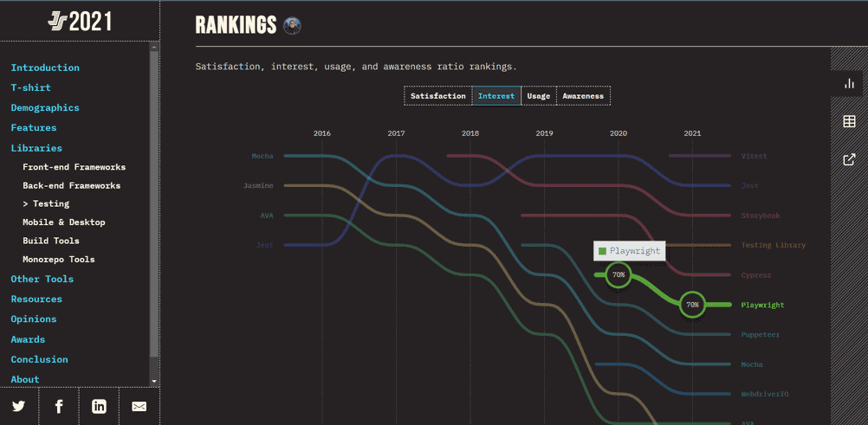Switch to the Usage rankings tab

click(539, 96)
